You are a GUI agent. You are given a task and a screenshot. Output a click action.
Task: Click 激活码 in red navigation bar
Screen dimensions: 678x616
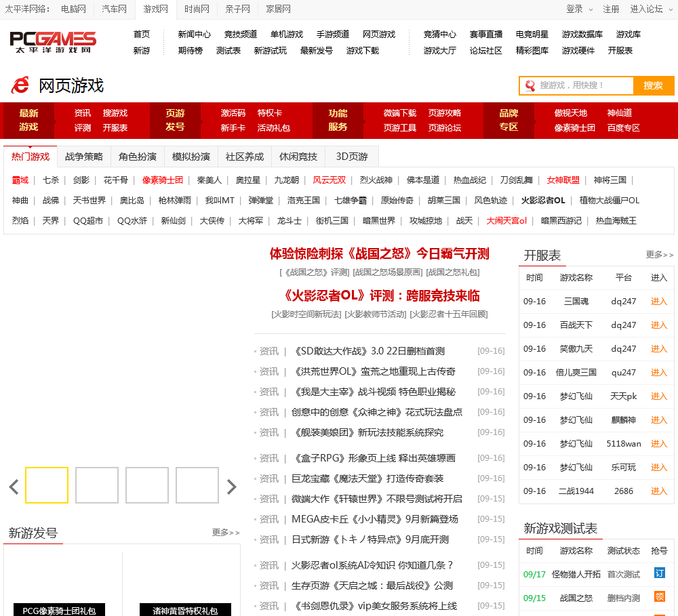pos(233,112)
